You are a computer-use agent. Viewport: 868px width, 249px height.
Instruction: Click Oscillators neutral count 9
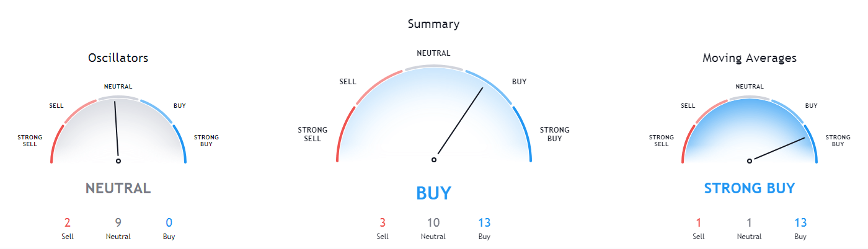118,223
